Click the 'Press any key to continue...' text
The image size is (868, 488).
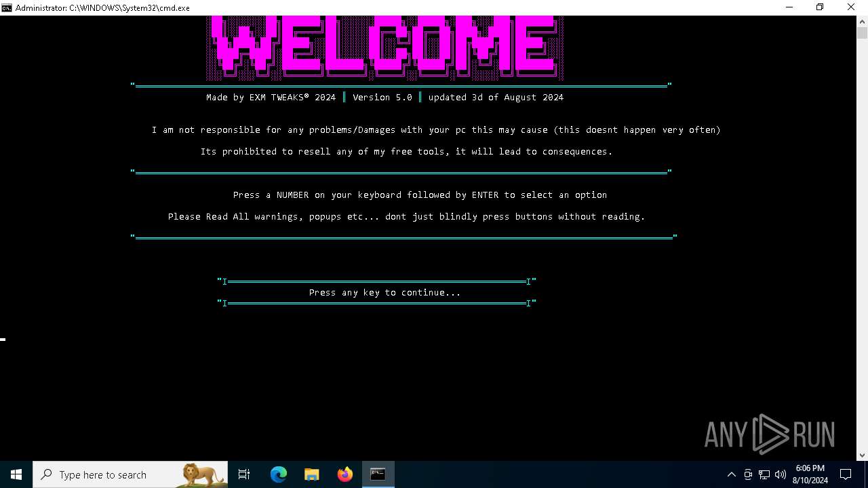coord(384,292)
